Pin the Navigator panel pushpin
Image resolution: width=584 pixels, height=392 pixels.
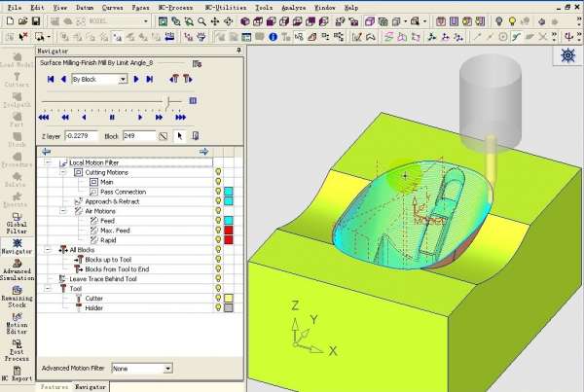point(238,51)
